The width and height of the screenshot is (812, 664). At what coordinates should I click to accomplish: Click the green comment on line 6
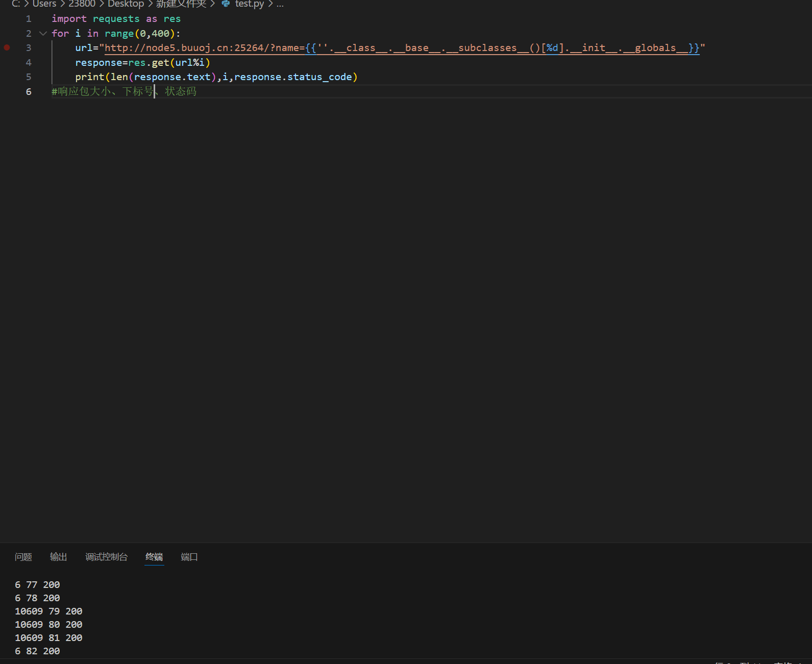[x=124, y=91]
